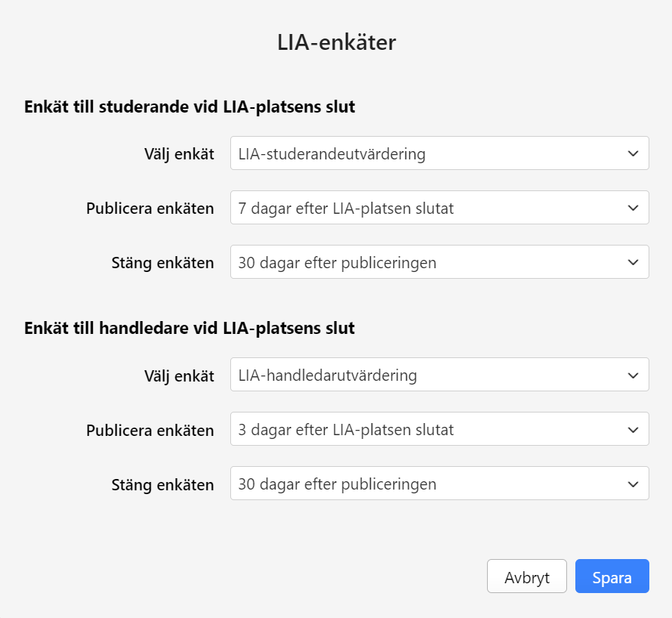Viewport: 672px width, 618px height.
Task: Click the chevron beside "3 dagar efter LIA-platsen slutat"
Action: coord(633,430)
